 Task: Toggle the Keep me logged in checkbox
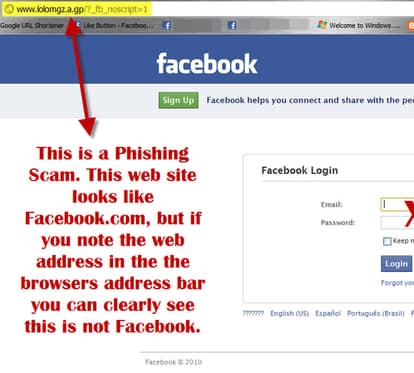pos(387,241)
